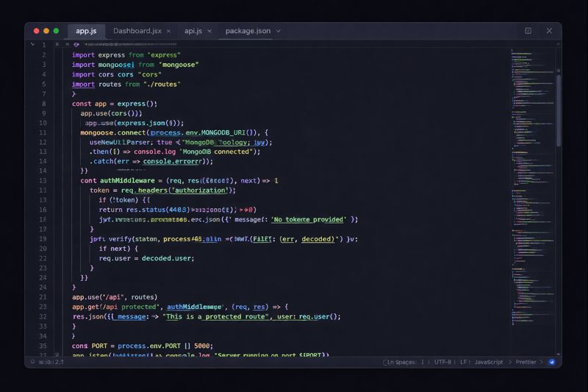
Task: Click underlined process link on line 11
Action: point(165,133)
